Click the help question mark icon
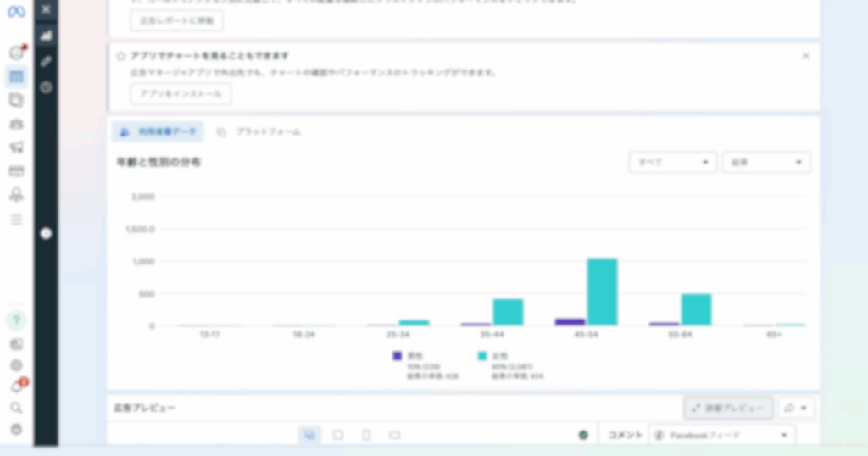 (x=16, y=321)
